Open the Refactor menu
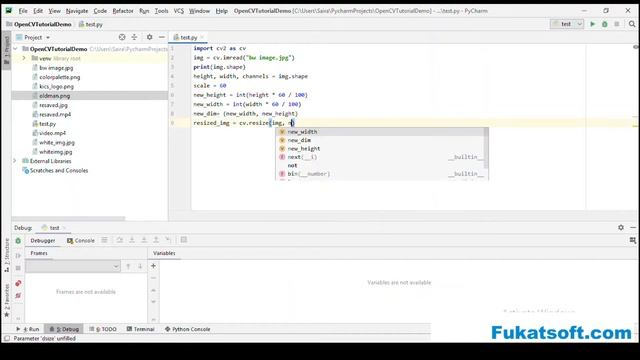This screenshot has width=640, height=360. tap(123, 11)
